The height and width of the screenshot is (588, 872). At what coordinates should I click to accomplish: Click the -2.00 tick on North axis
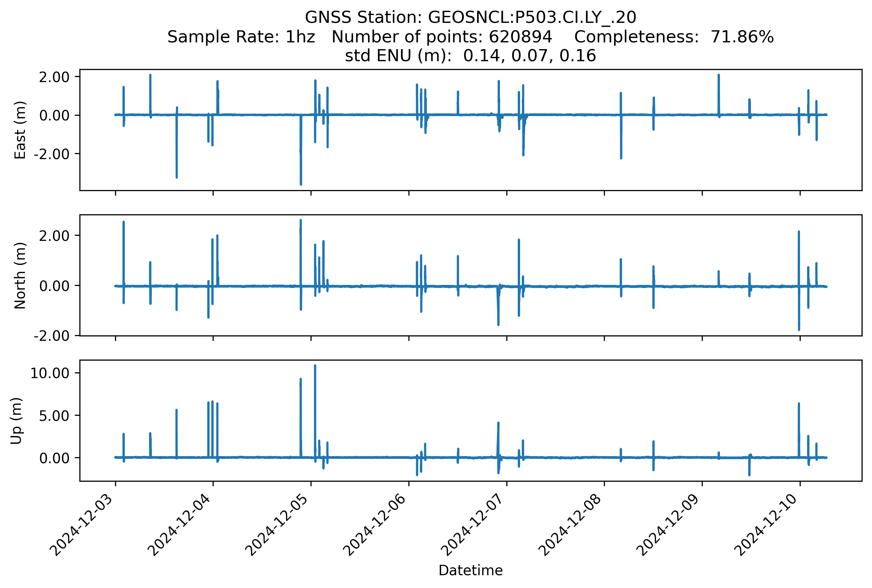click(x=52, y=336)
